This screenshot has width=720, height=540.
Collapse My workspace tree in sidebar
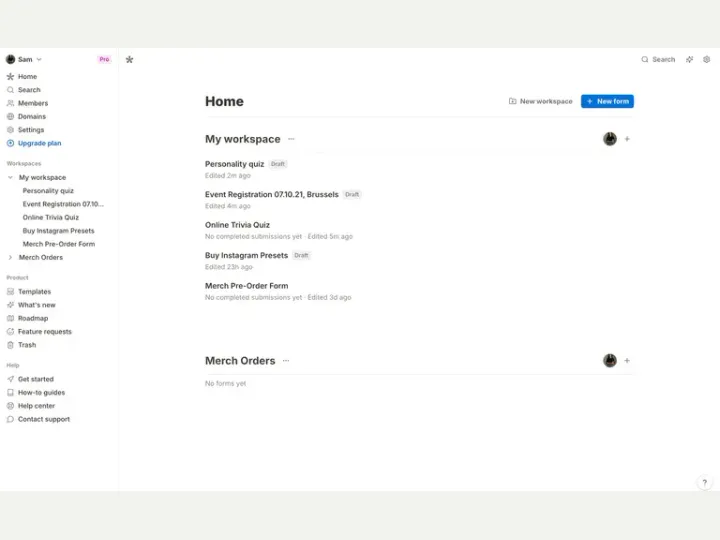tap(10, 177)
